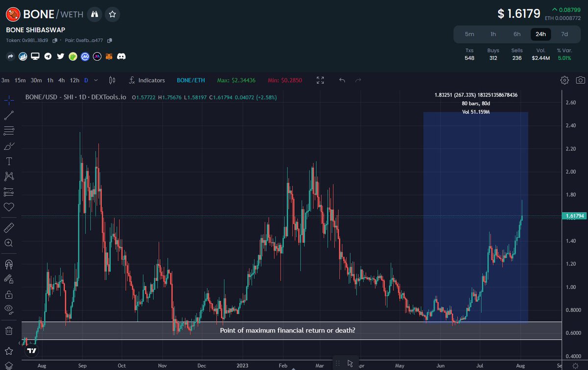Copy the pair address 0xefb...a477
588x370 pixels.
click(x=110, y=40)
